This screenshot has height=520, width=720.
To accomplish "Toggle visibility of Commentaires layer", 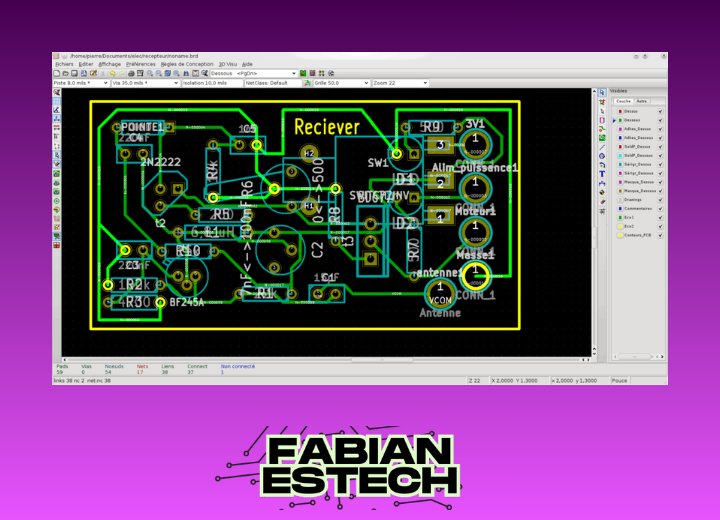I will 660,209.
